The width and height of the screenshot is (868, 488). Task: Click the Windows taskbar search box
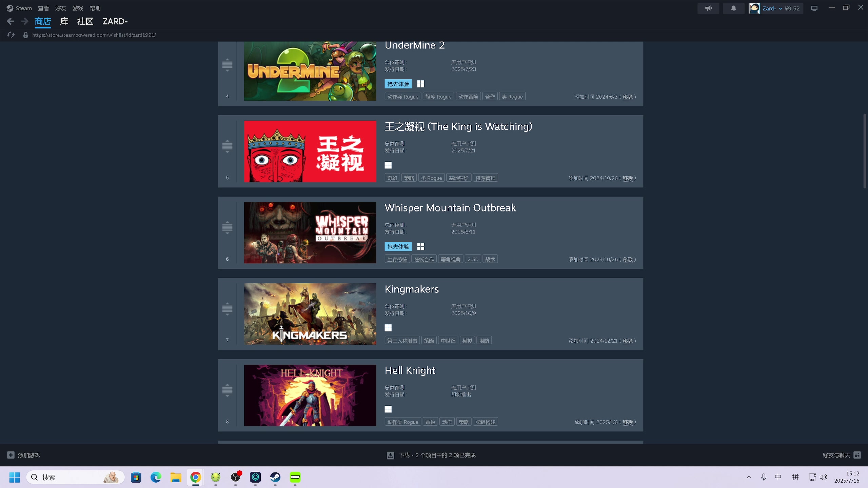click(75, 477)
